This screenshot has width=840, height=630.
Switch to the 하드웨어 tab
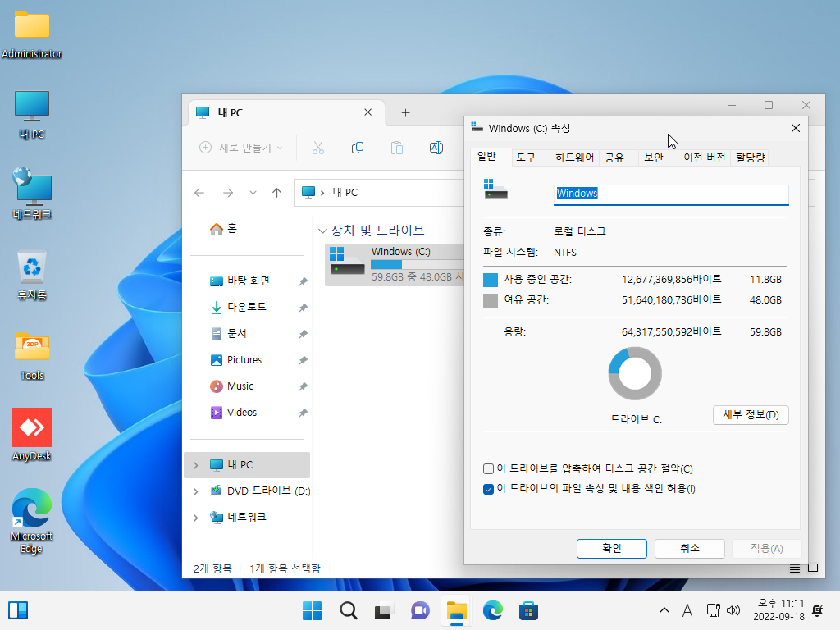coord(574,157)
